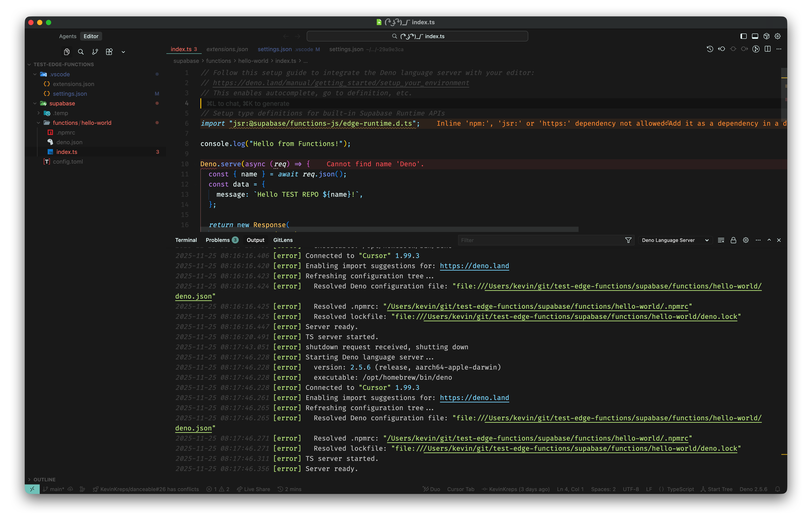This screenshot has height=527, width=812.
Task: Toggle the primary sidebar layout icon
Action: tap(744, 36)
